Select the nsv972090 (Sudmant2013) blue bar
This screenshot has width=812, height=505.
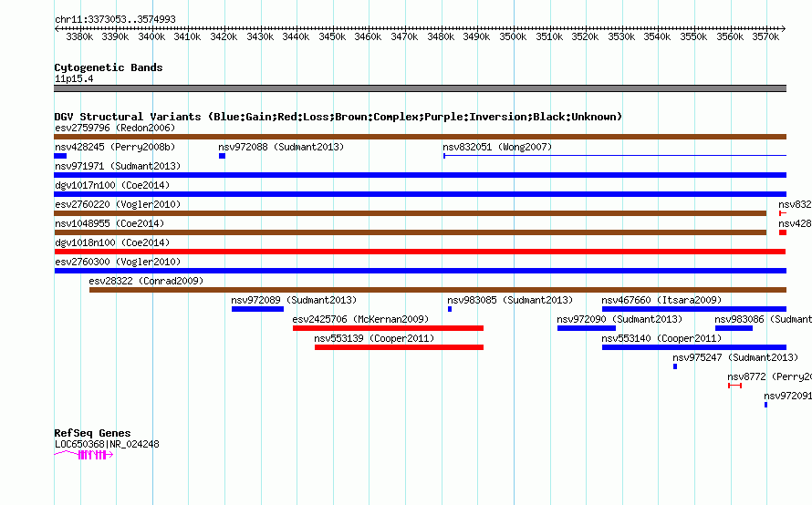587,328
